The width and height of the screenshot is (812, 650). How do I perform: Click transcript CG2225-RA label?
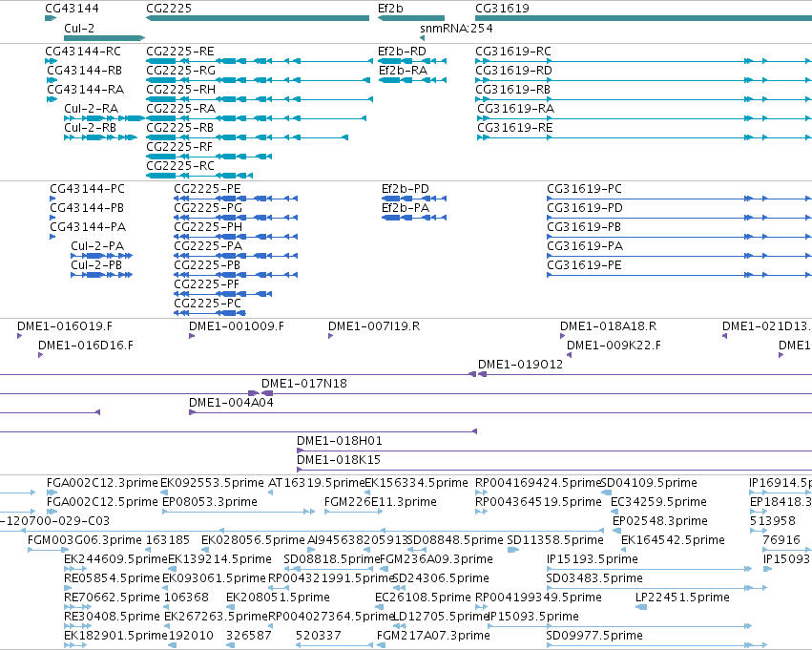coord(180,108)
